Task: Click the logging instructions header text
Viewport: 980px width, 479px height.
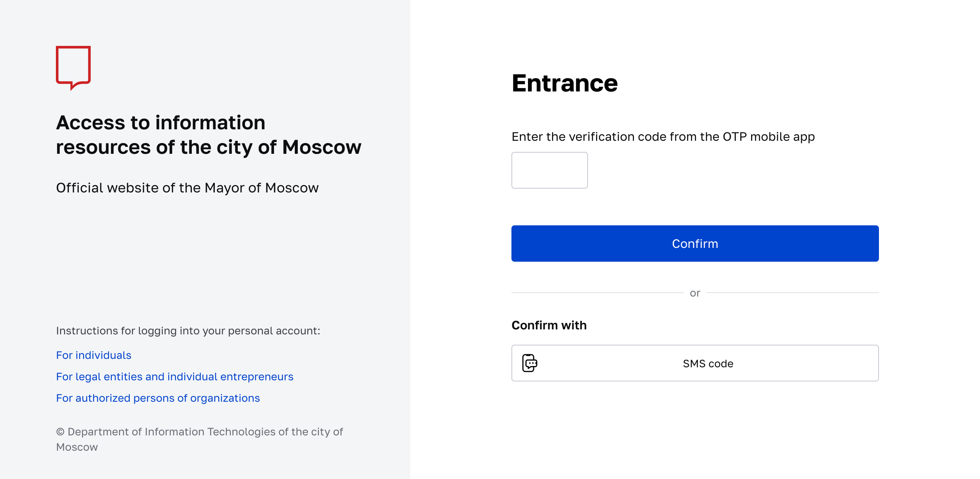Action: coord(188,331)
